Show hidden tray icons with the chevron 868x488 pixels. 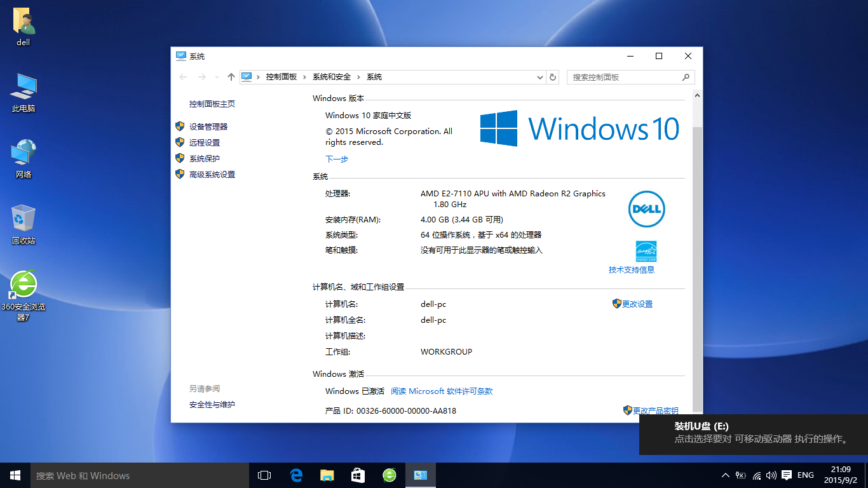pyautogui.click(x=726, y=475)
